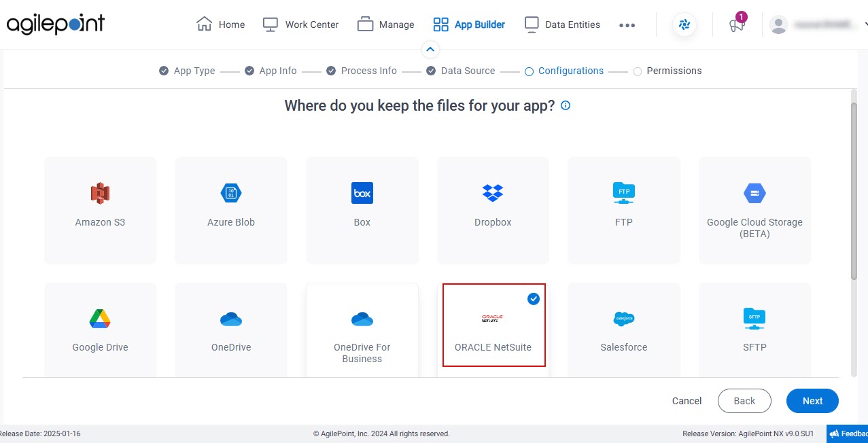This screenshot has height=443, width=868.
Task: Click the Data Entities icon
Action: [x=532, y=24]
